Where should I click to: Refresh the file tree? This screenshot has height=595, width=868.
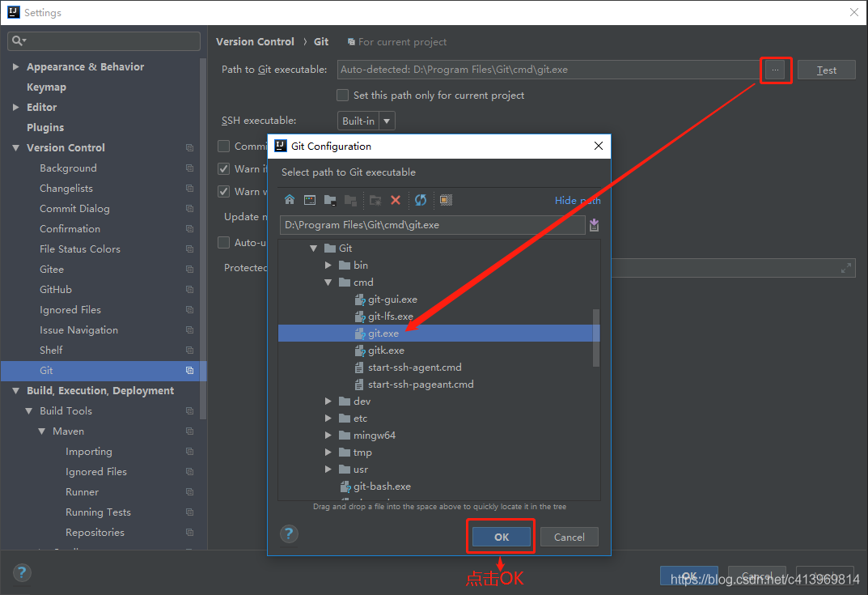pos(421,200)
